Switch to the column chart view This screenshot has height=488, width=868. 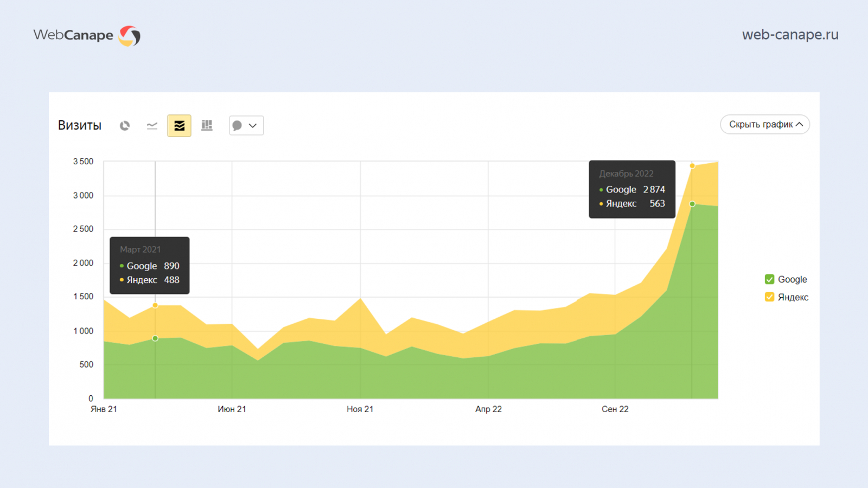click(207, 126)
